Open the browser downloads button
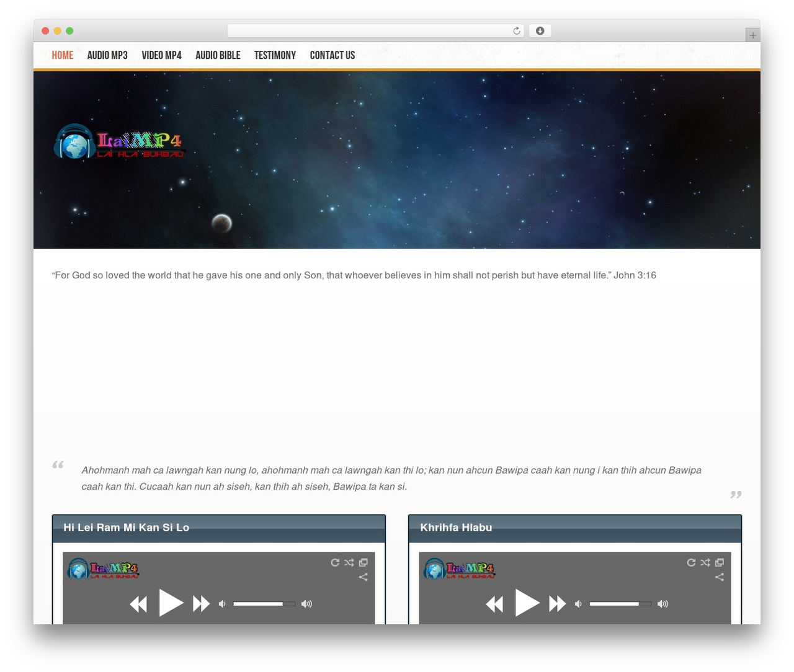The image size is (794, 672). tap(540, 31)
